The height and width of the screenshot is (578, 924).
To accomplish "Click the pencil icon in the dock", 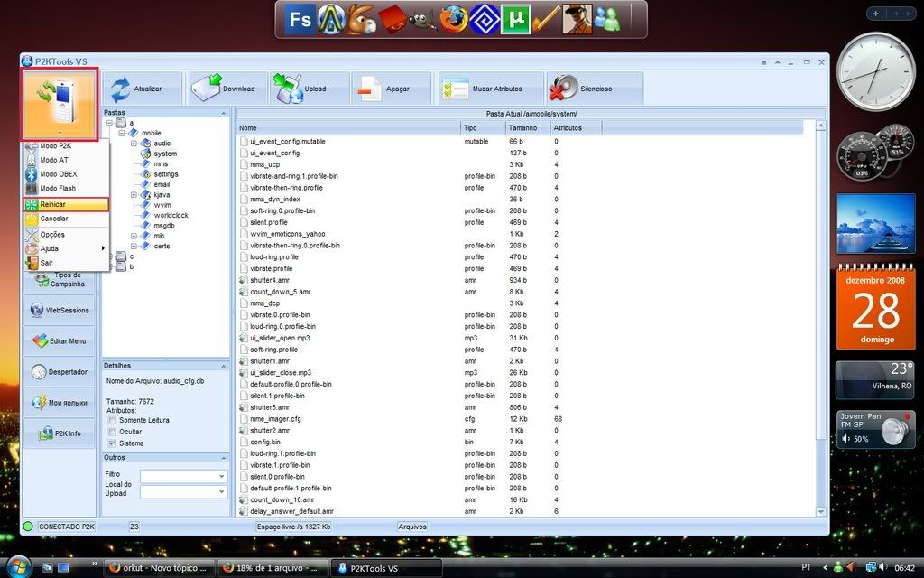I will [x=546, y=19].
